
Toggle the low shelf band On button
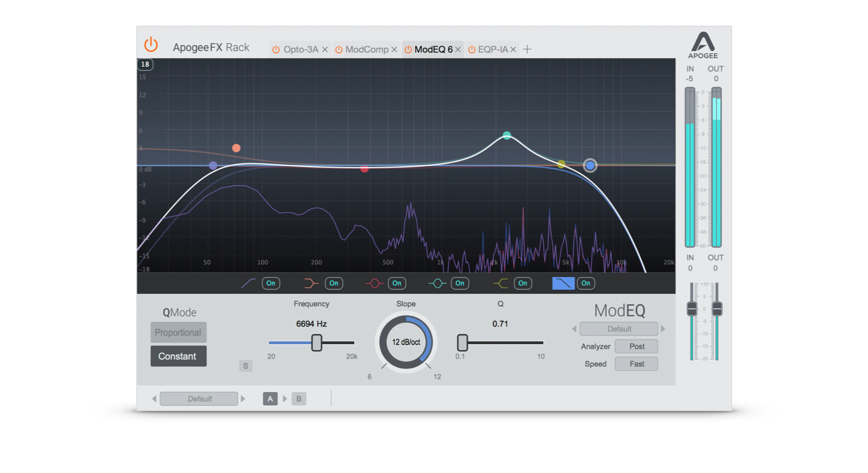click(334, 283)
